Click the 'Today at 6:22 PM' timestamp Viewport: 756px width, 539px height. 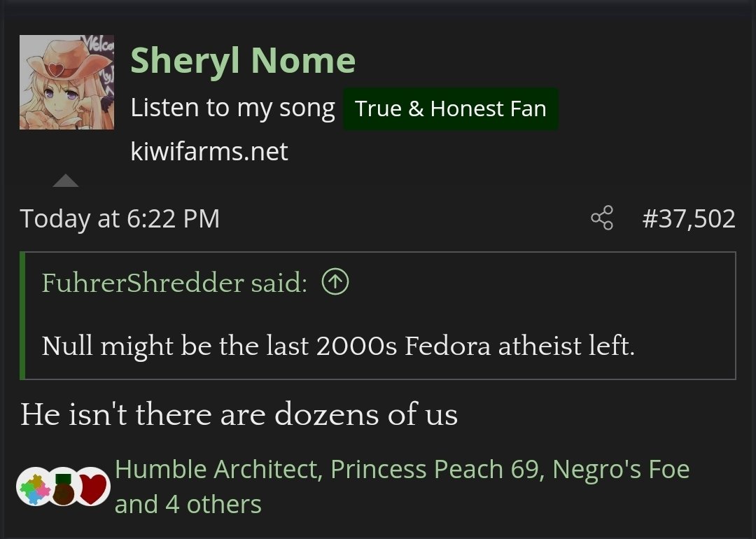pyautogui.click(x=120, y=218)
